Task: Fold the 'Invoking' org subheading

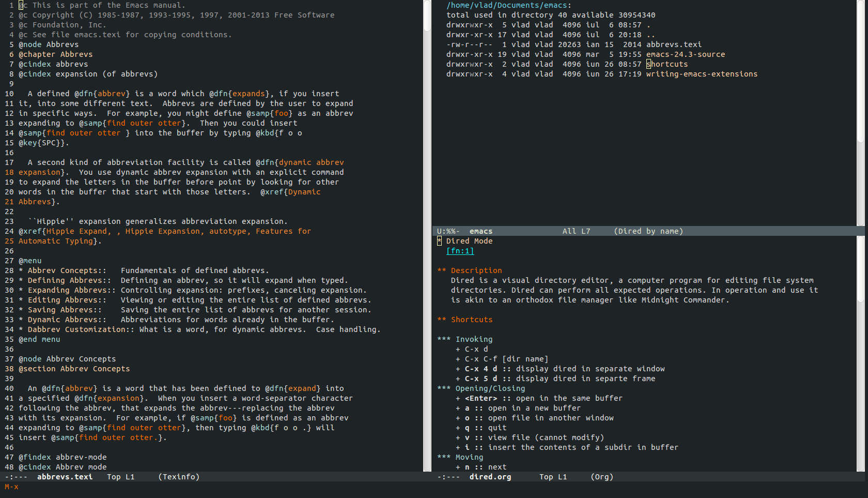Action: [x=464, y=339]
